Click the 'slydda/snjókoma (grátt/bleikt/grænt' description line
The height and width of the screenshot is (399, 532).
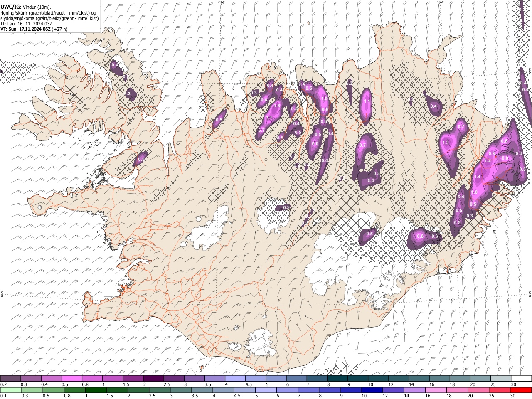(49, 18)
